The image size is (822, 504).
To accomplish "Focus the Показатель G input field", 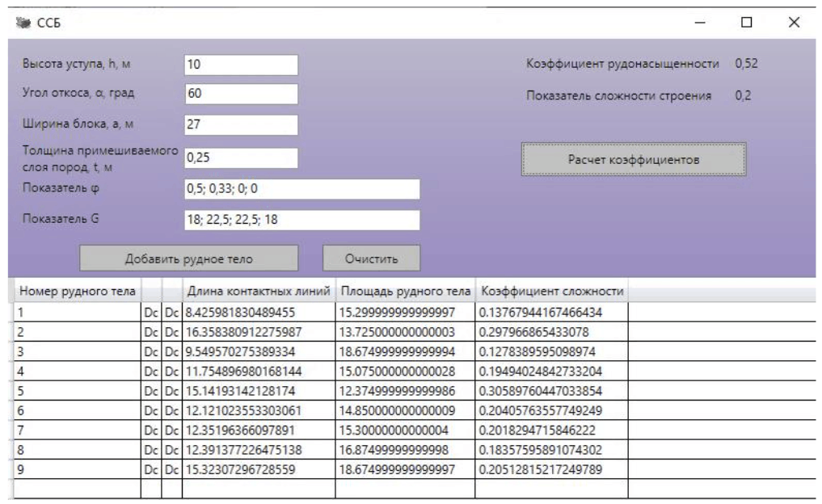I will click(x=301, y=220).
